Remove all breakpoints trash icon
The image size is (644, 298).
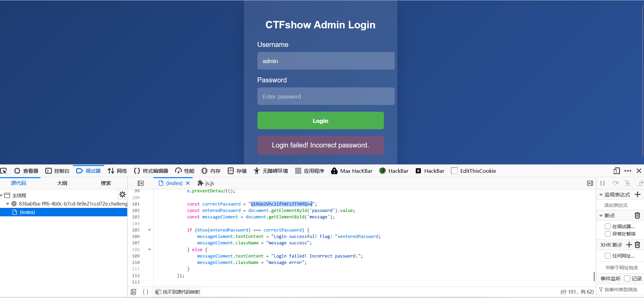(x=637, y=215)
